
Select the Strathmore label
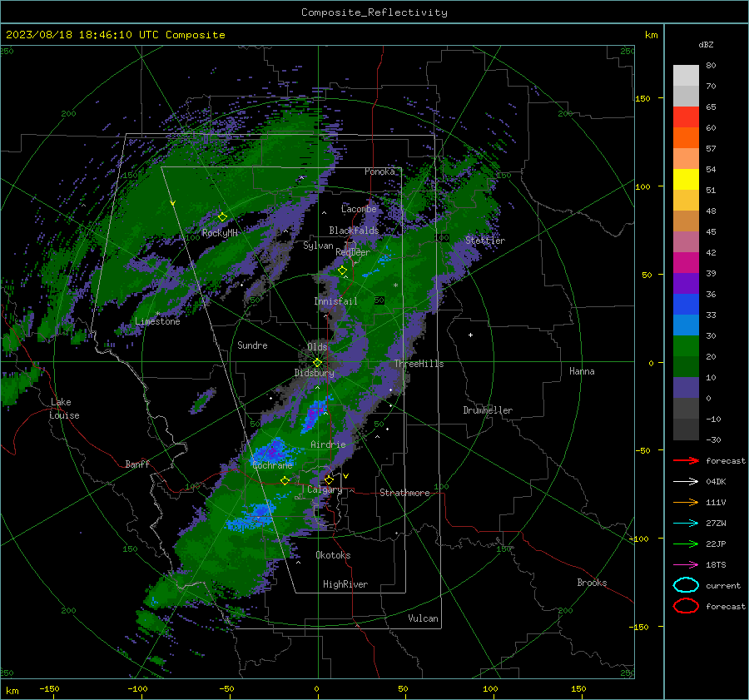click(404, 493)
